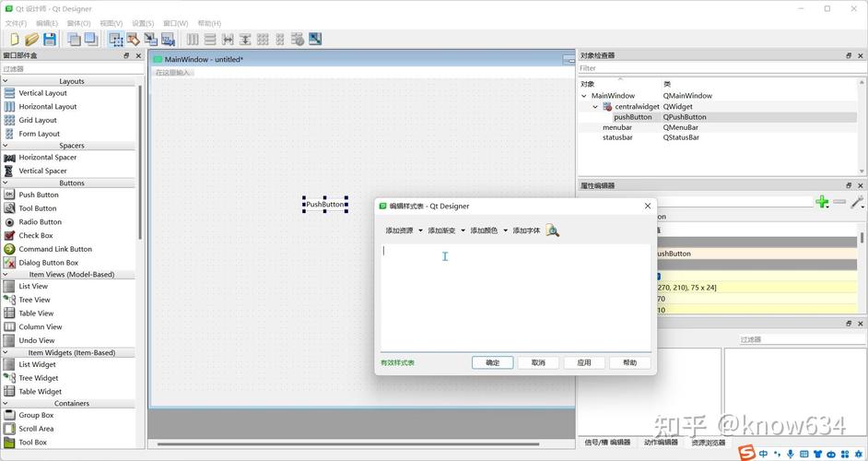Screen dimensions: 868x461
Task: Collapse the MainWindow tree node
Action: point(584,96)
